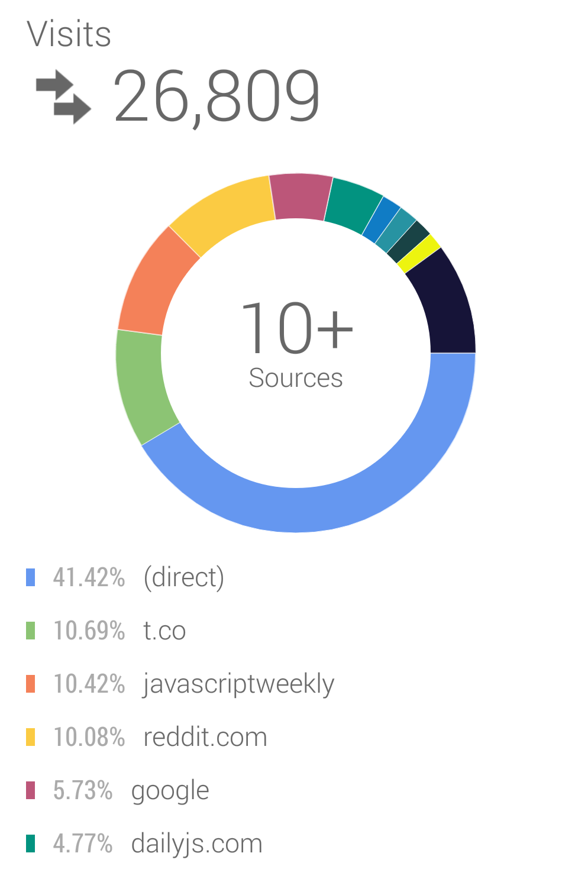This screenshot has width=588, height=879.
Task: Select the bright yellow thin donut segment
Action: 419,253
